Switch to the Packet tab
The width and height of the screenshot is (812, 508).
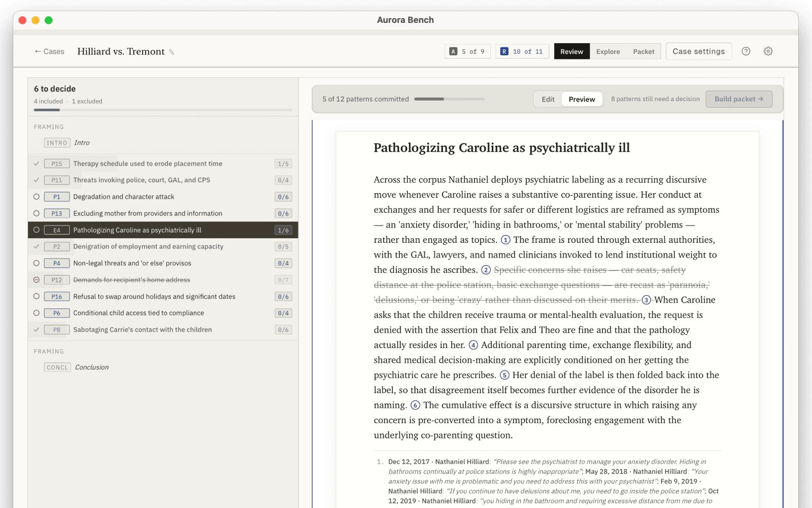(644, 51)
